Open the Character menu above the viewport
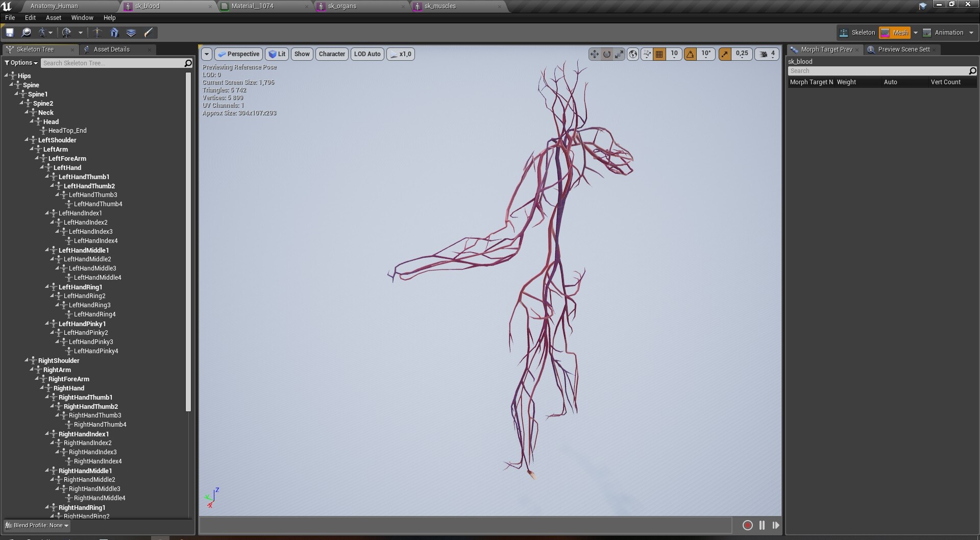Viewport: 980px width, 540px height. [332, 54]
